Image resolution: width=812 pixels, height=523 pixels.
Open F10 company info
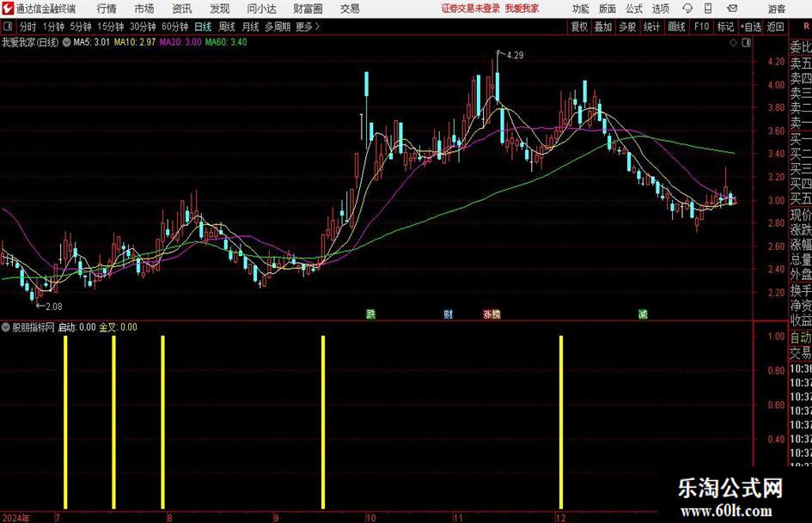[x=701, y=27]
